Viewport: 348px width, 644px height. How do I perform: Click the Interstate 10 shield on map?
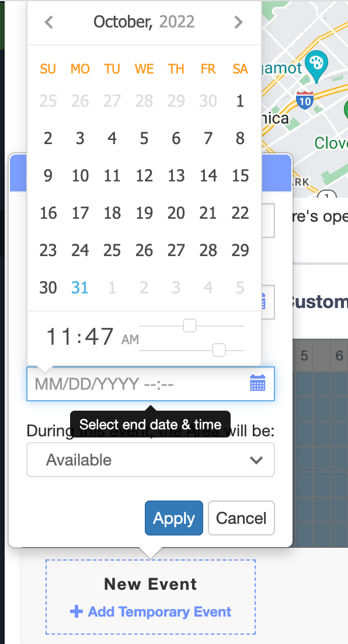click(304, 100)
